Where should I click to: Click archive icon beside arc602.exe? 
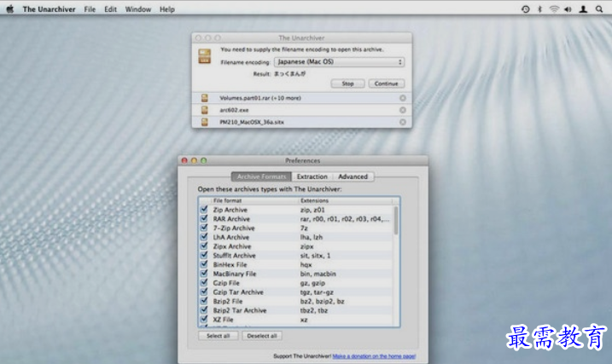[x=205, y=110]
